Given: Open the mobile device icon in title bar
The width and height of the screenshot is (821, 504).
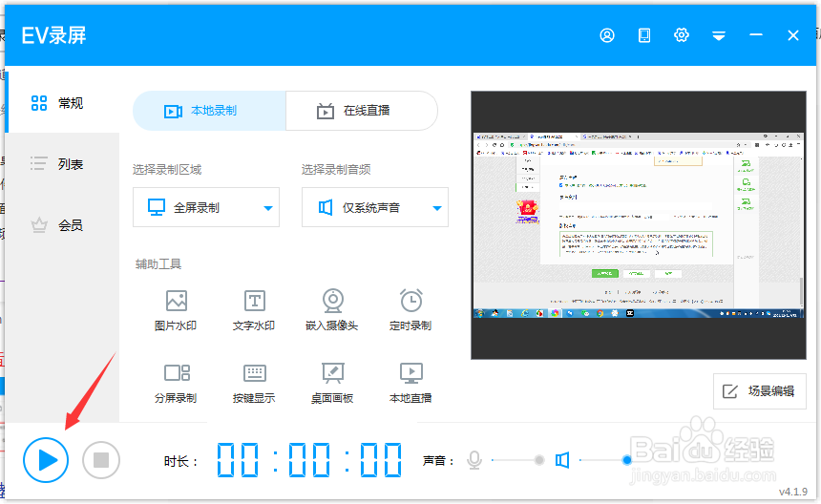Looking at the screenshot, I should [x=644, y=35].
